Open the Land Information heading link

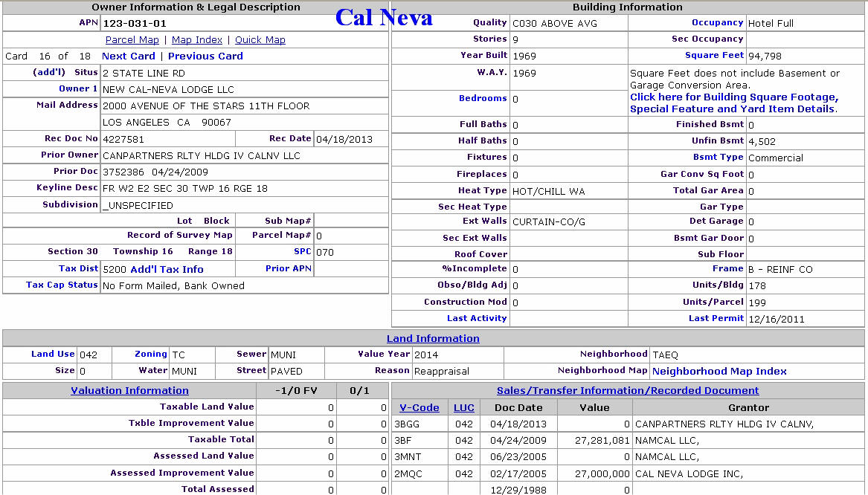click(x=433, y=338)
